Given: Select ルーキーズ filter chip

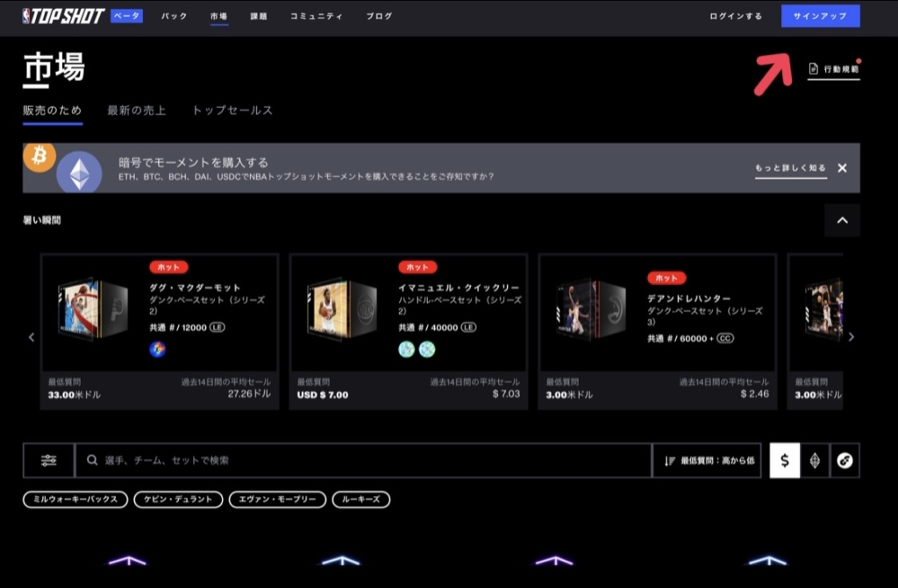Looking at the screenshot, I should click(x=360, y=499).
